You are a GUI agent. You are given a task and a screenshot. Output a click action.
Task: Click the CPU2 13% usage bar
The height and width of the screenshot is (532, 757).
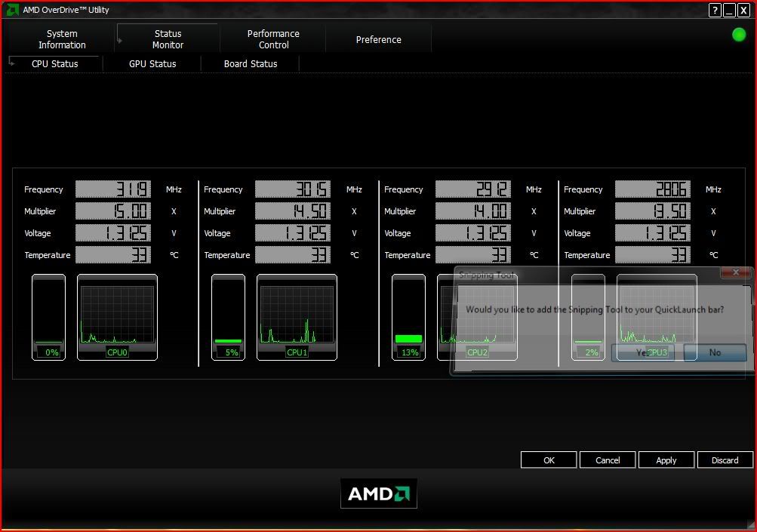pyautogui.click(x=408, y=317)
